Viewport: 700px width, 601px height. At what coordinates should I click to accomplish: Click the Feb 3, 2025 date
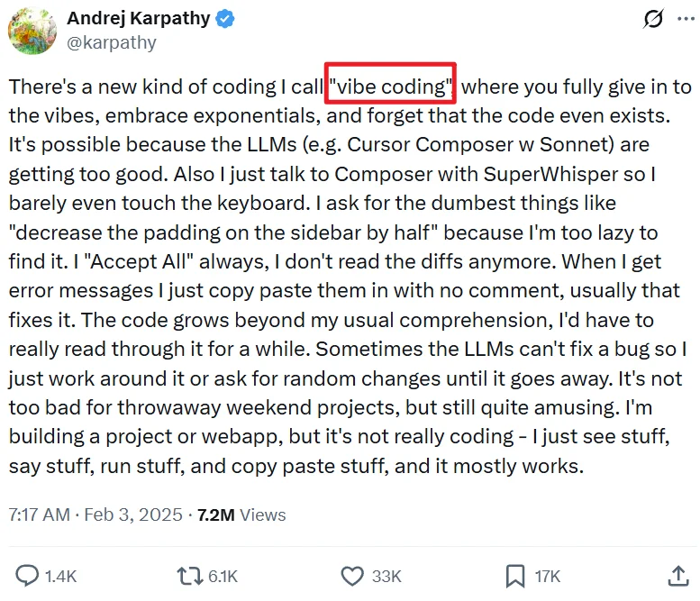click(133, 514)
